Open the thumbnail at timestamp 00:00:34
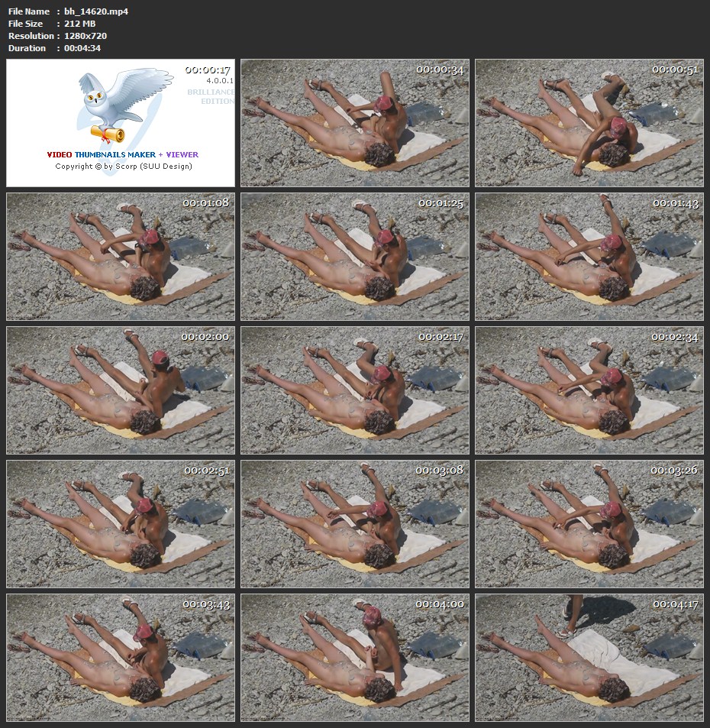Viewport: 710px width, 728px height. [x=355, y=123]
